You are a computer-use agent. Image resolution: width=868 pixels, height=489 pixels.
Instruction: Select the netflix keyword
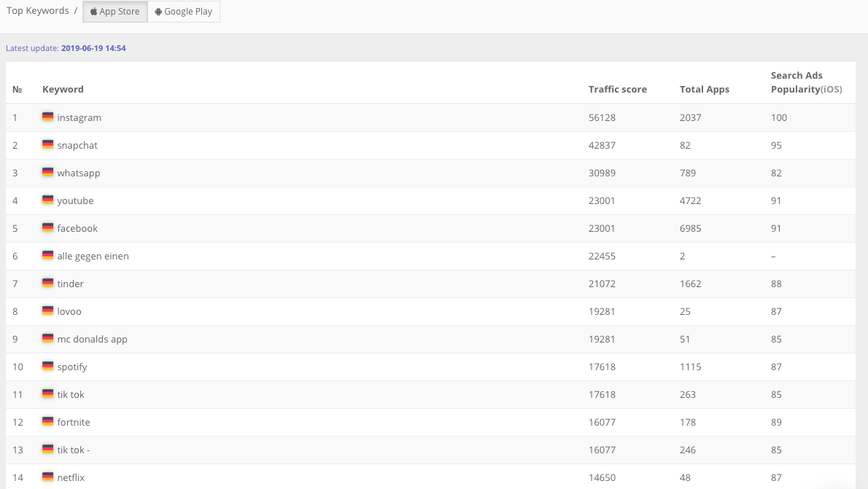71,477
